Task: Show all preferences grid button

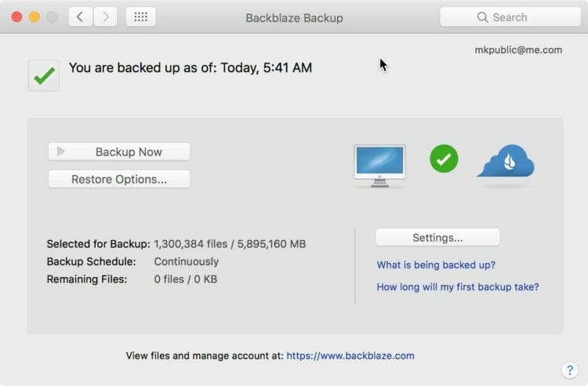Action: [140, 17]
